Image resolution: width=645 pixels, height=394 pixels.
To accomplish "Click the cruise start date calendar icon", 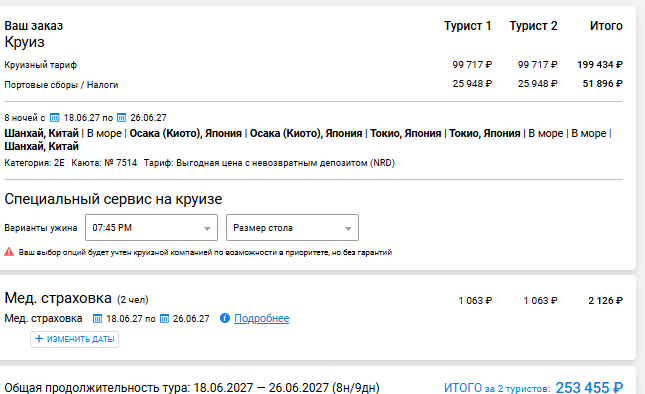I will tap(54, 118).
